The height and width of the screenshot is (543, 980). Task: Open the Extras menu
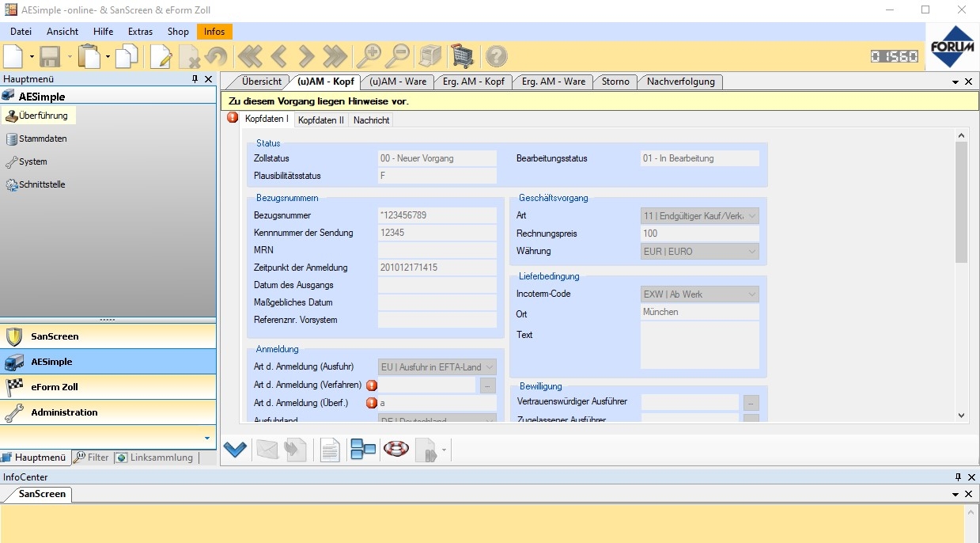(140, 32)
